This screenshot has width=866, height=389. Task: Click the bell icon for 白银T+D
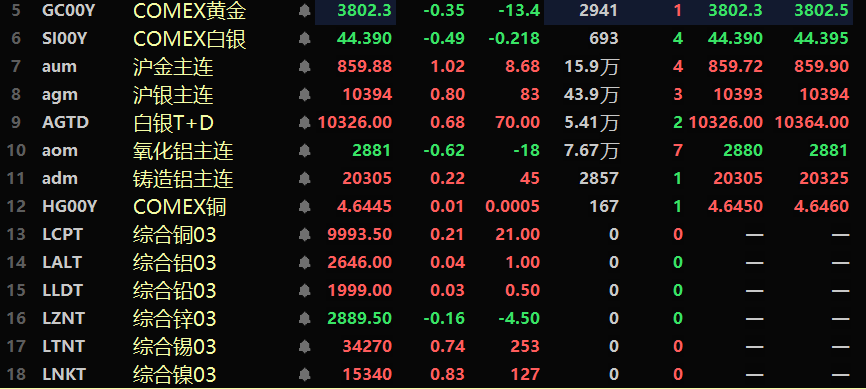[304, 123]
